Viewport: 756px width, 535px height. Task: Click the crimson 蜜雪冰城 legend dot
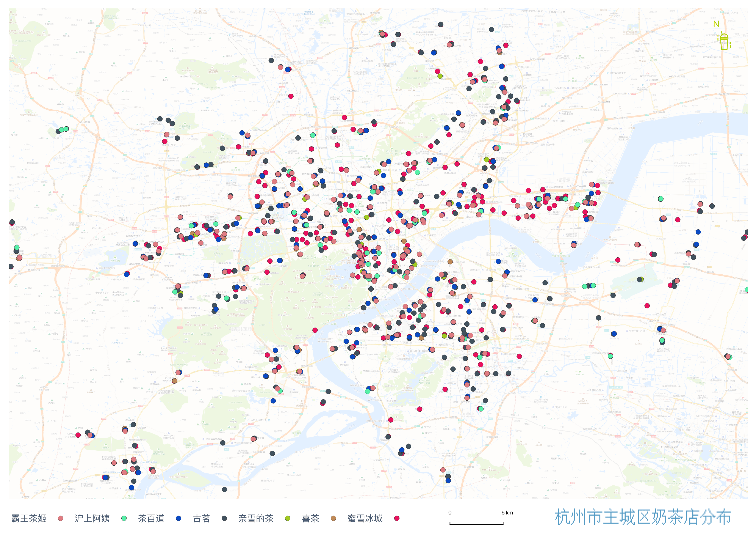tap(397, 518)
